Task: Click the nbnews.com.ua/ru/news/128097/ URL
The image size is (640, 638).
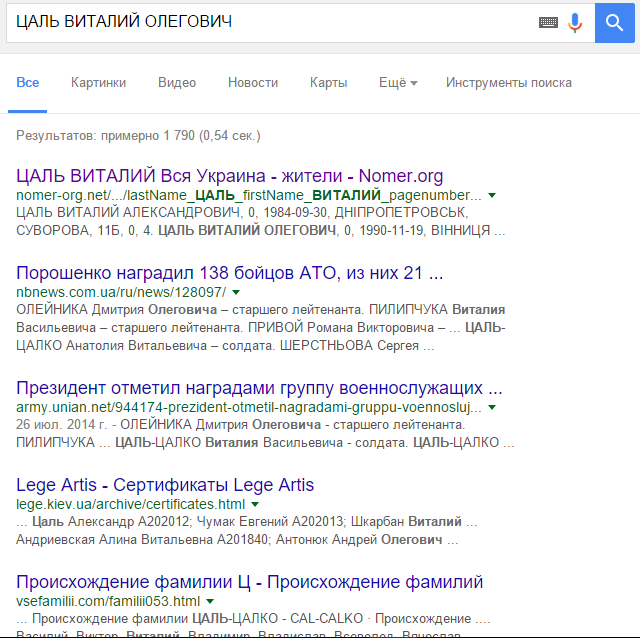Action: (x=121, y=292)
